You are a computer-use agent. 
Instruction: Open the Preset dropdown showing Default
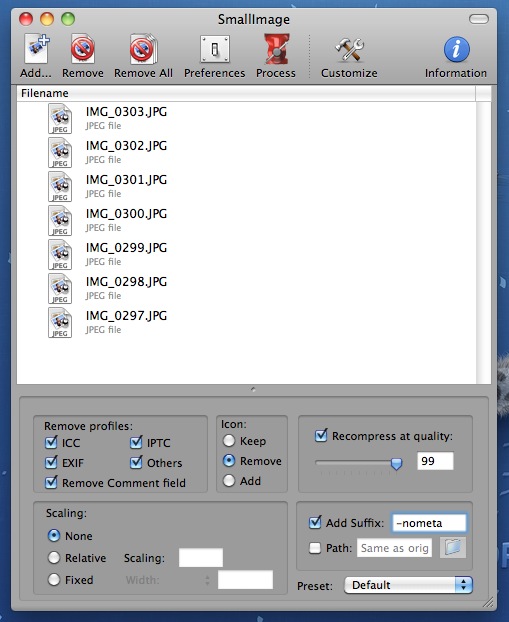[408, 585]
